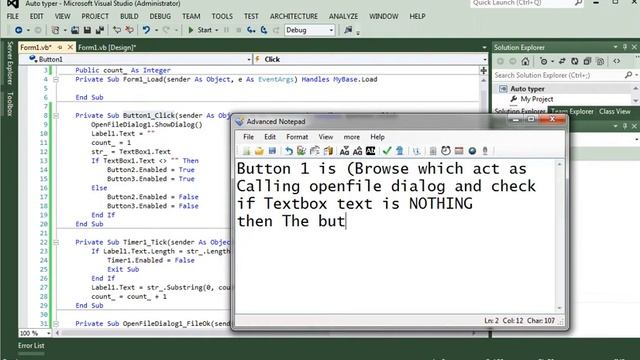Click the Undo arrow in Advanced Notepad toolbar
640x360 pixels.
[x=289, y=151]
